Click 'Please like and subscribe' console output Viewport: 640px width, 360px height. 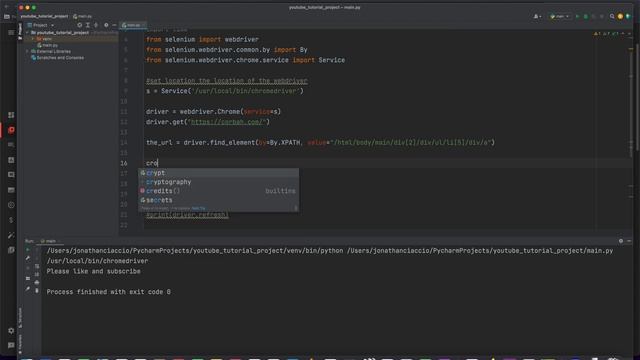[93, 271]
